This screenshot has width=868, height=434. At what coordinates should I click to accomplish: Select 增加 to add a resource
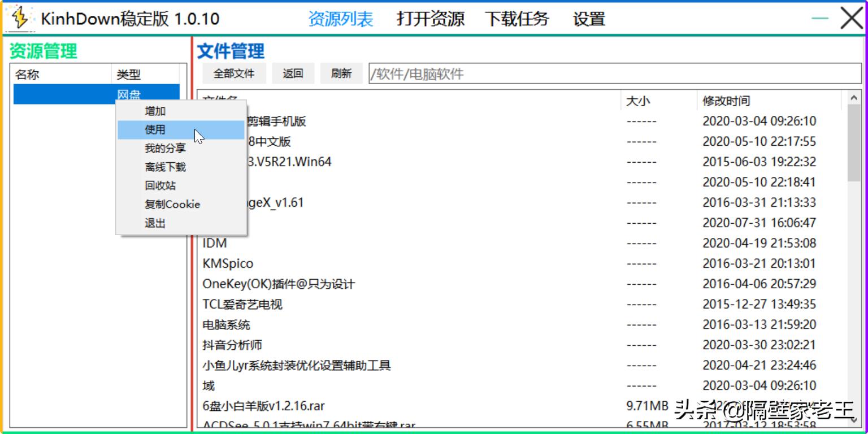[155, 111]
